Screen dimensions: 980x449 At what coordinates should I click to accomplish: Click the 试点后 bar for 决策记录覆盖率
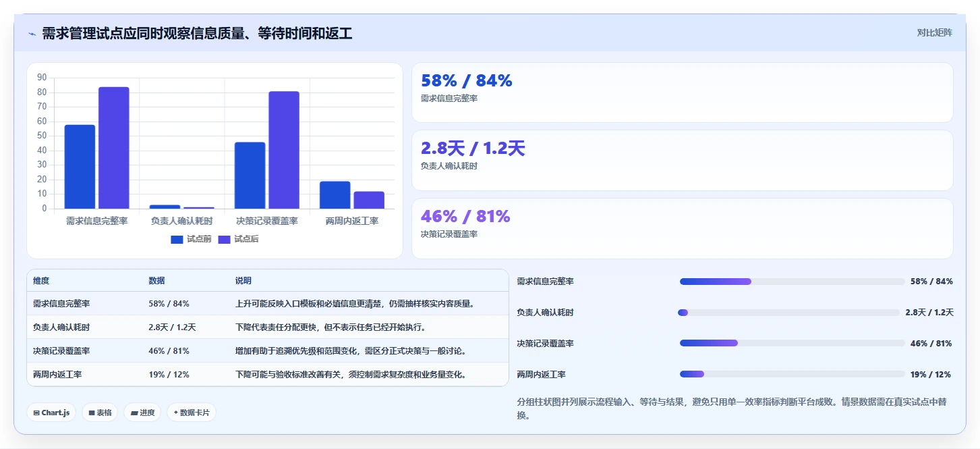click(283, 150)
